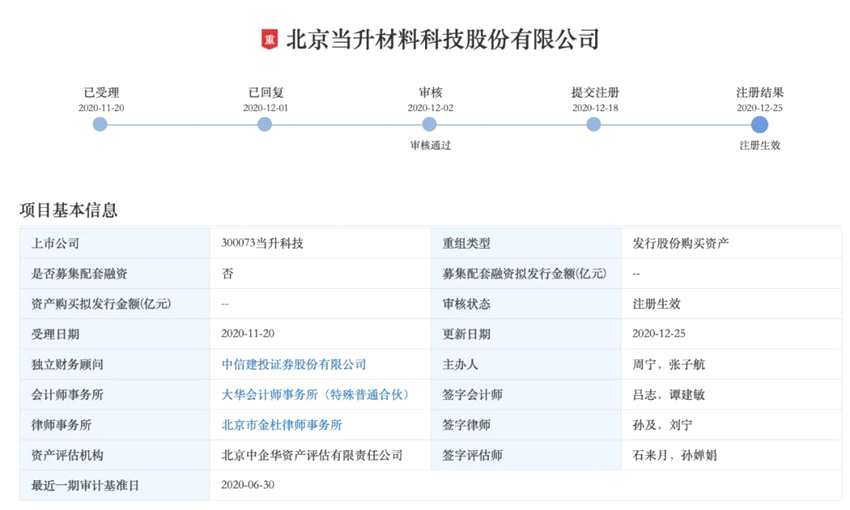The width and height of the screenshot is (850, 510).
Task: Select the 注册结果 timeline node
Action: coord(759,125)
